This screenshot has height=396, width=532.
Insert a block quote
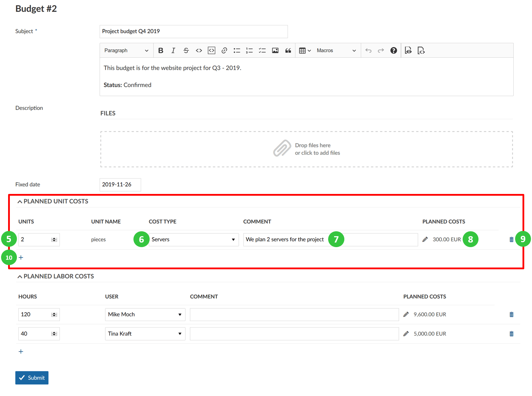pyautogui.click(x=288, y=51)
